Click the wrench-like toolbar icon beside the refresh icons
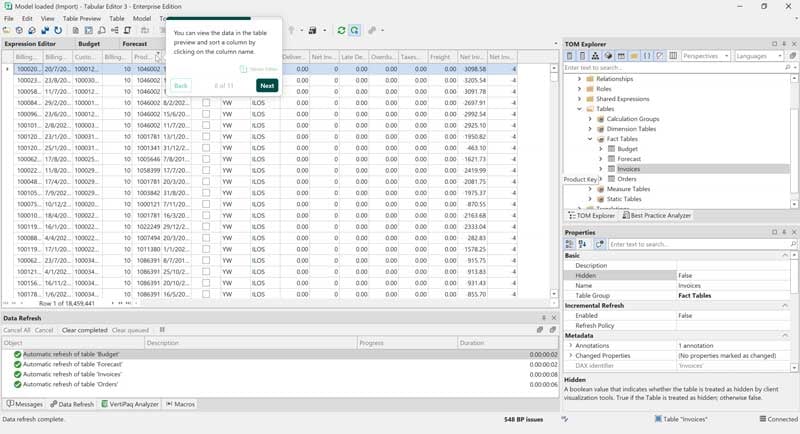This screenshot has width=800, height=434. point(372,31)
